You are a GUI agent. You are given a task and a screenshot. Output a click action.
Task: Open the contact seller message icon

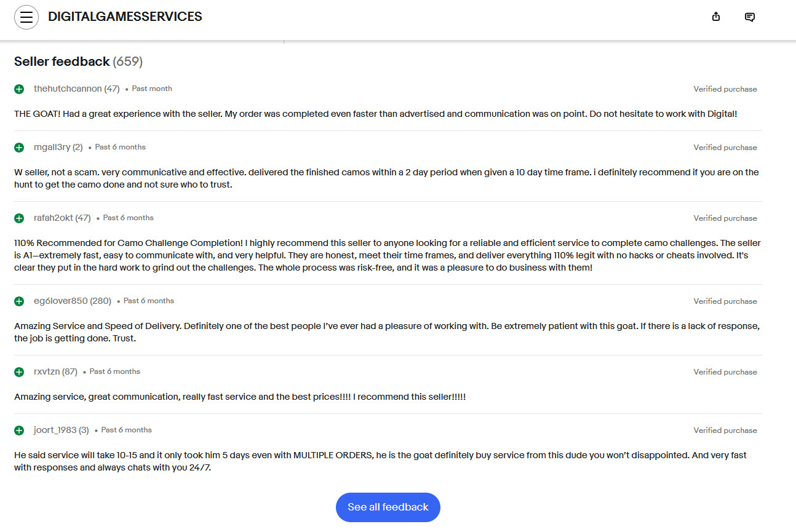click(x=750, y=17)
